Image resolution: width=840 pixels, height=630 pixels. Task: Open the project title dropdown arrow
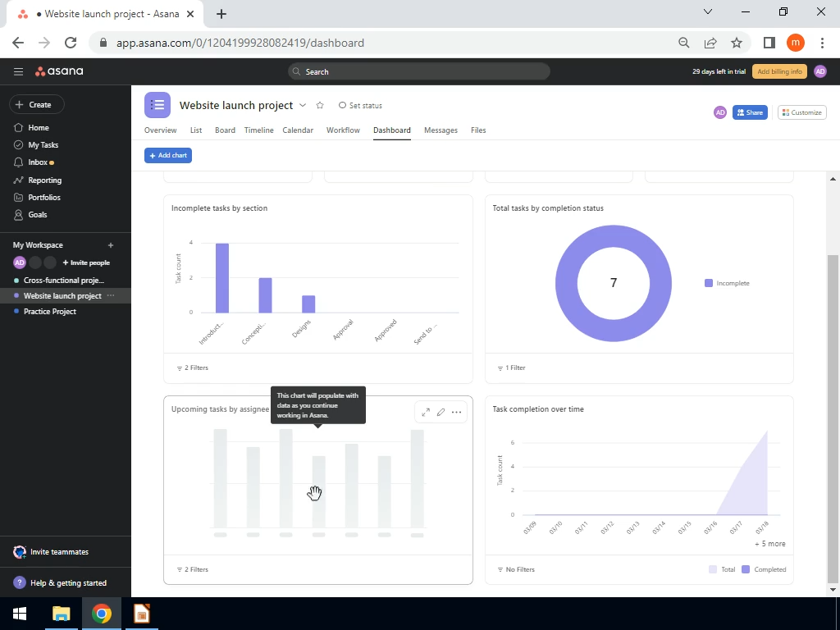pos(303,106)
